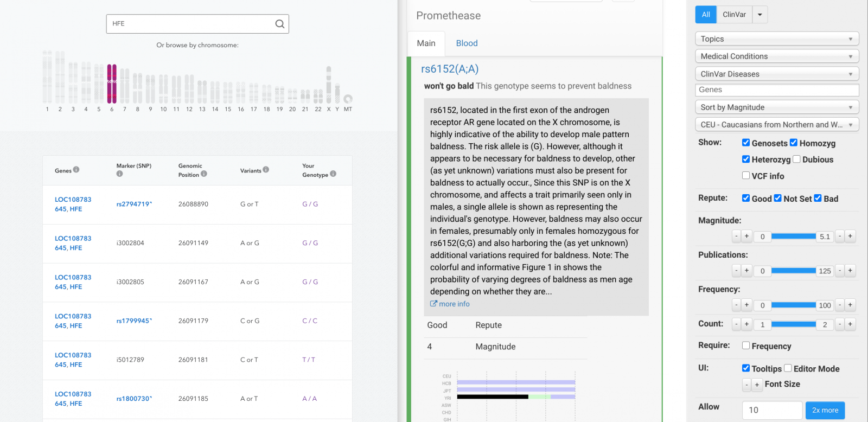The width and height of the screenshot is (868, 422).
Task: Select chromosome 1 ideogram
Action: (47, 77)
